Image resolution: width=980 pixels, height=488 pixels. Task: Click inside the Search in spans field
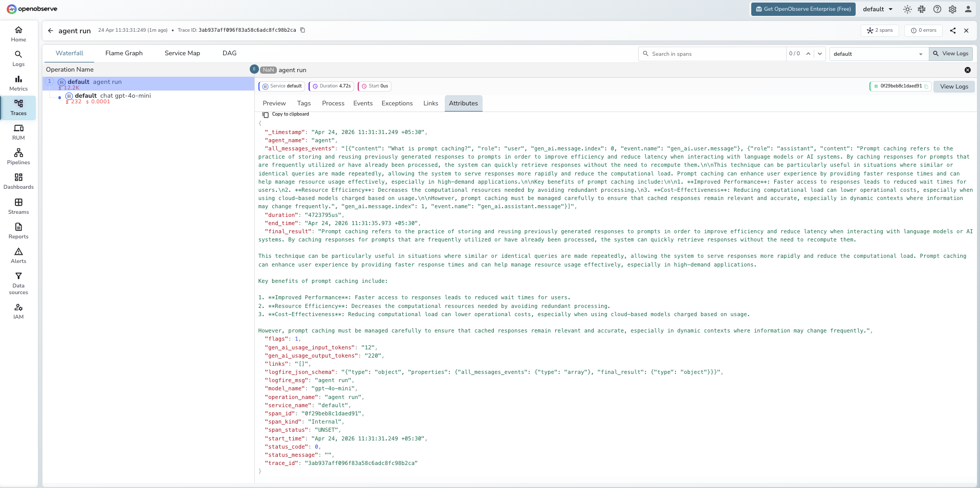coord(711,54)
